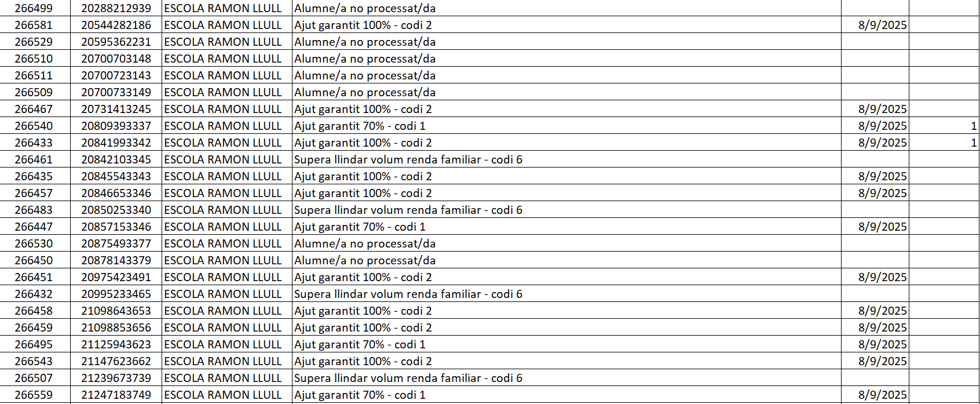Select the empty date cell in row 266432
Image resolution: width=980 pixels, height=404 pixels.
coord(875,294)
